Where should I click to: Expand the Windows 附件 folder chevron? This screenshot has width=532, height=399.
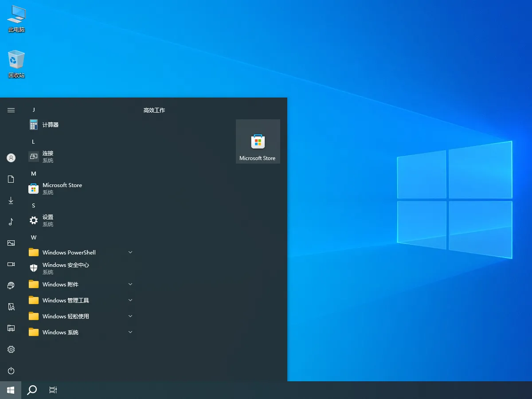130,284
